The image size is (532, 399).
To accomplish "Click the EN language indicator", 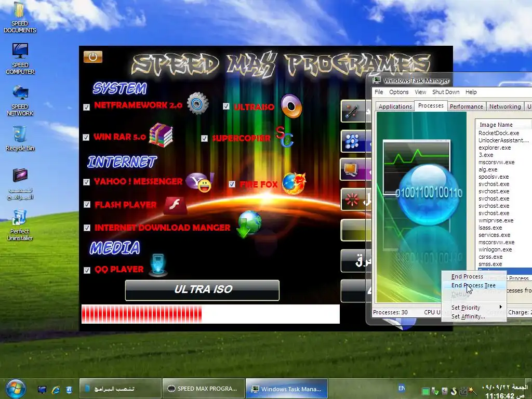I will [x=402, y=388].
